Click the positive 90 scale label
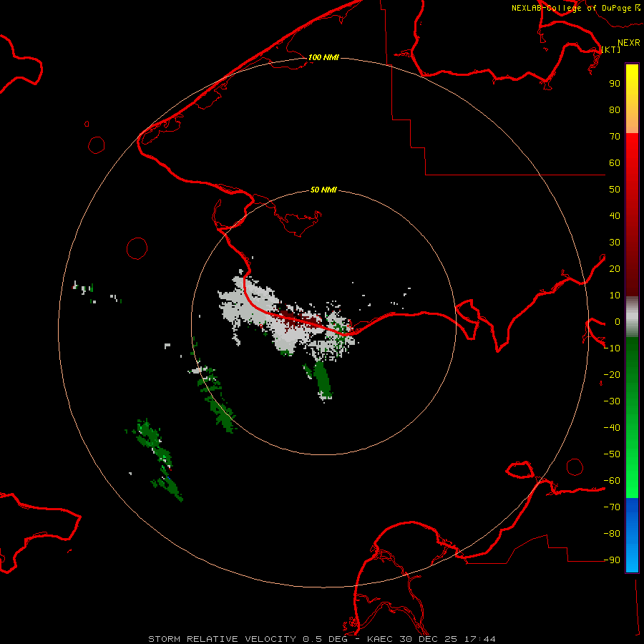Image resolution: width=644 pixels, height=644 pixels. click(x=615, y=84)
